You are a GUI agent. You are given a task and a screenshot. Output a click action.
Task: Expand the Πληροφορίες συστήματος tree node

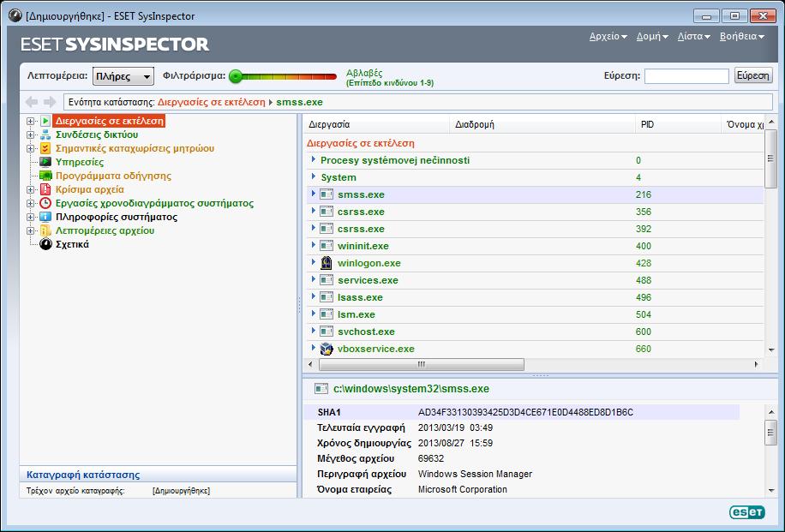pyautogui.click(x=31, y=217)
